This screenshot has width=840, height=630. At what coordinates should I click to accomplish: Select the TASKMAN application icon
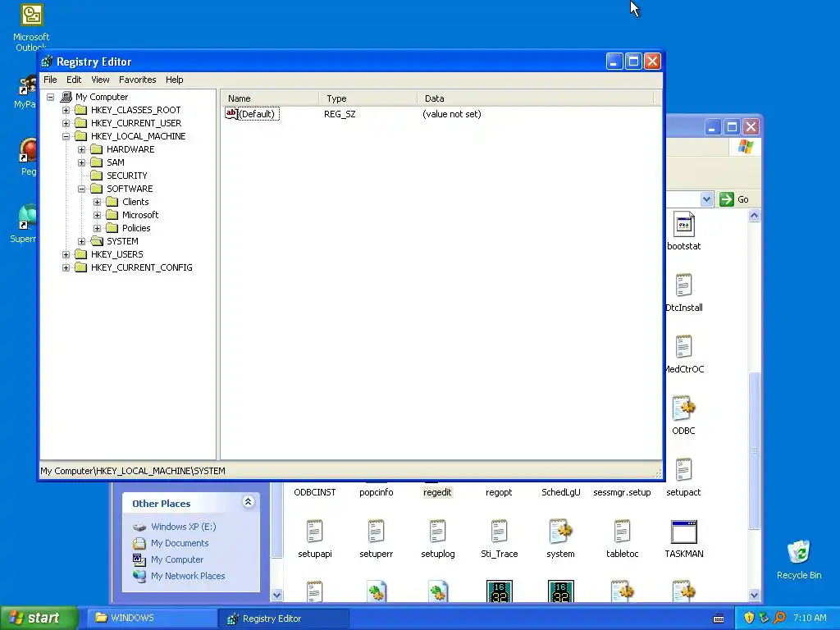pyautogui.click(x=683, y=532)
